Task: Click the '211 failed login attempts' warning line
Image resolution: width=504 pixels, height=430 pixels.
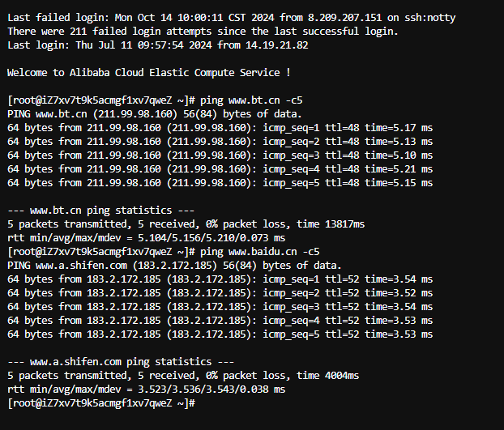Action: [203, 31]
